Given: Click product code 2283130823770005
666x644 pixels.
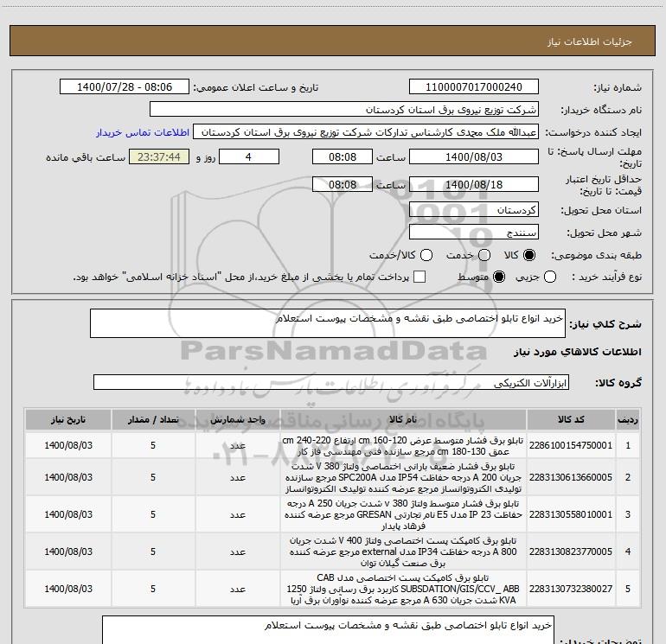Looking at the screenshot, I should click(x=571, y=552).
